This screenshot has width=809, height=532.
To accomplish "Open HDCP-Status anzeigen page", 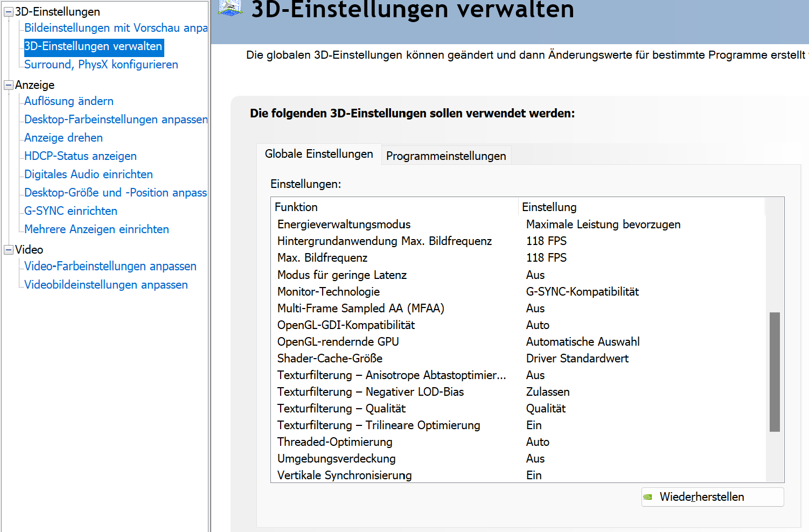I will point(81,156).
